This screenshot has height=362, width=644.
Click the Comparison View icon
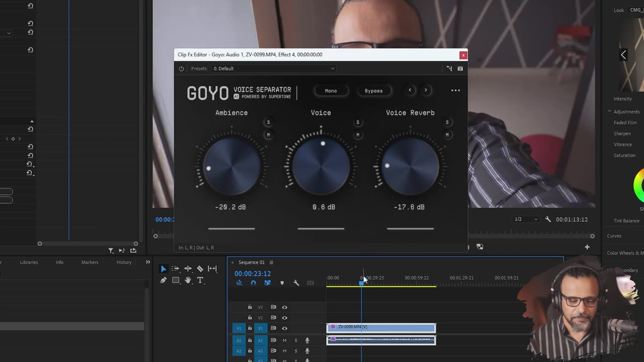(479, 247)
